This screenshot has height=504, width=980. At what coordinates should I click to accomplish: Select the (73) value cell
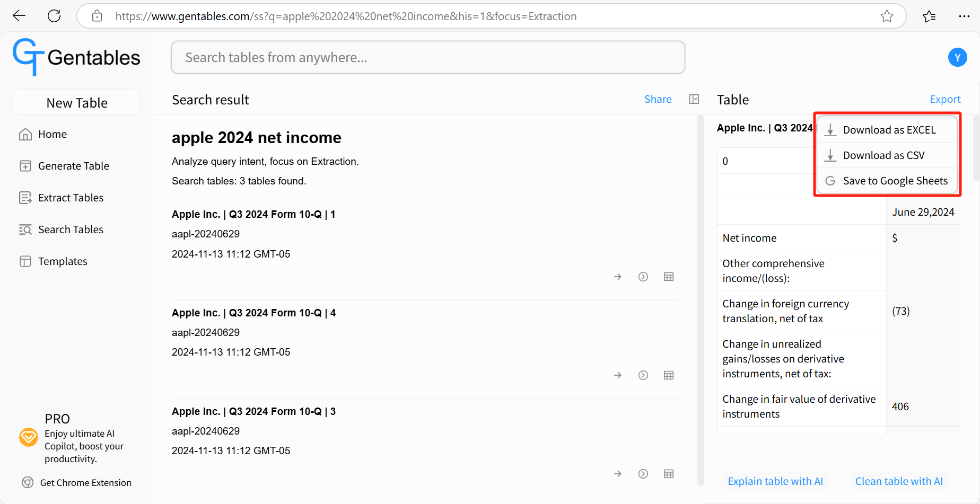click(x=923, y=311)
